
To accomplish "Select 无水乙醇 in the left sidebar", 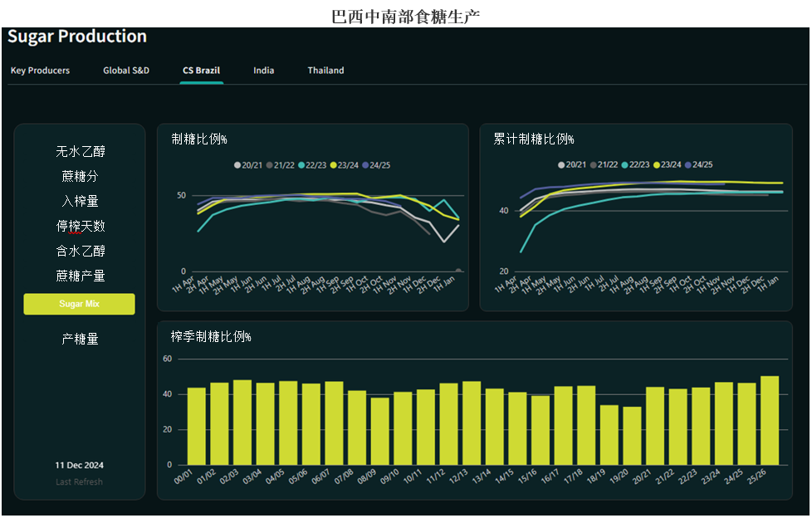I will coord(80,152).
